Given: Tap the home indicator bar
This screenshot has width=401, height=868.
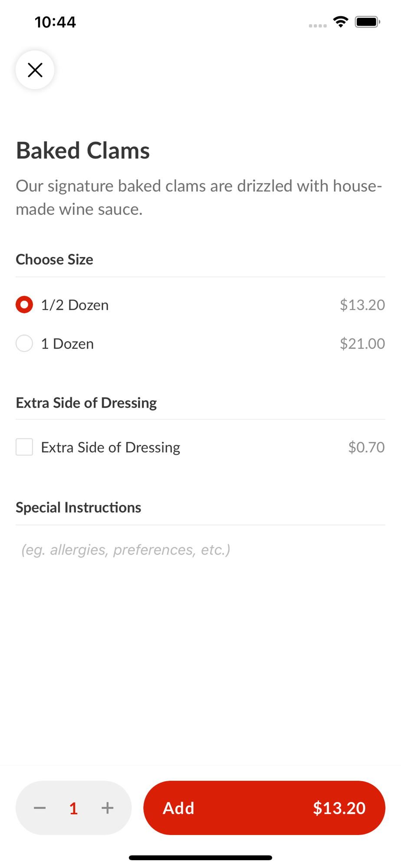Looking at the screenshot, I should click(200, 858).
